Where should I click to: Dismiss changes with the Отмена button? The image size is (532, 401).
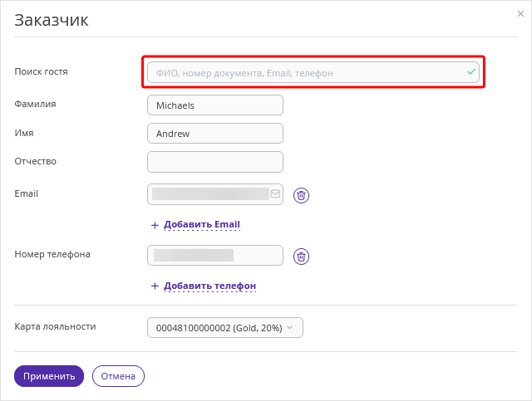(118, 376)
